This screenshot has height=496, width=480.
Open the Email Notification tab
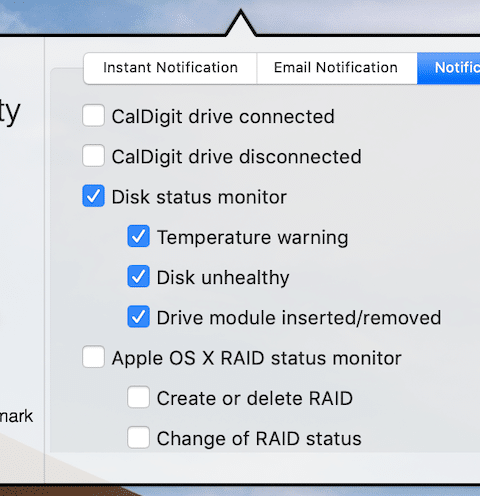(337, 68)
